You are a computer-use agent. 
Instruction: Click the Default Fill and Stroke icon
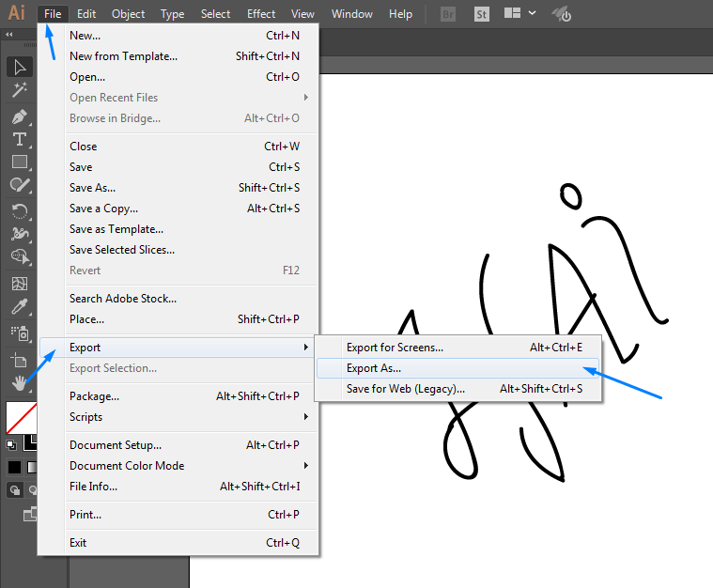(x=11, y=444)
